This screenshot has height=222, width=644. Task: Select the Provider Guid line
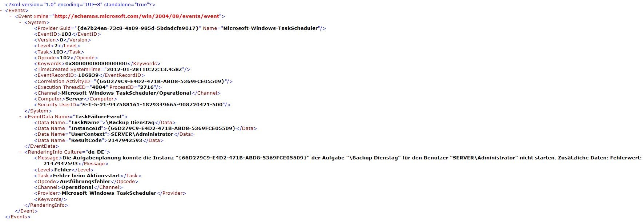[x=180, y=28]
